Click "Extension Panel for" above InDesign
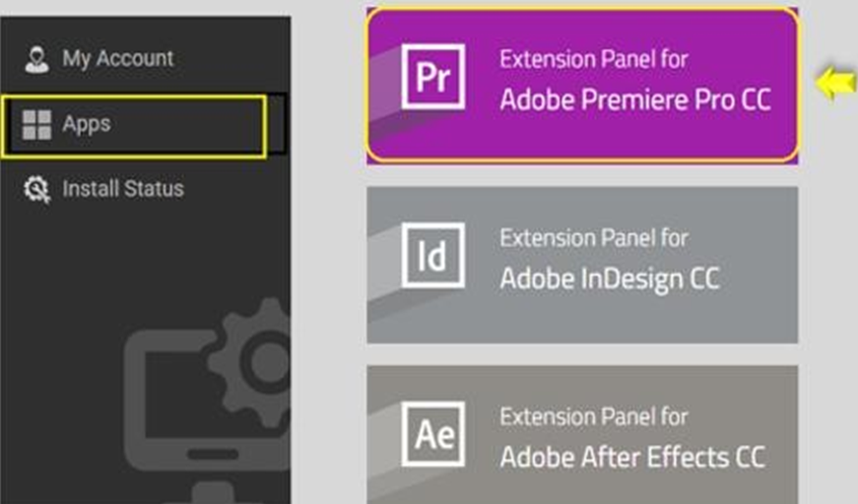Screen dimensions: 858x504 (594, 238)
